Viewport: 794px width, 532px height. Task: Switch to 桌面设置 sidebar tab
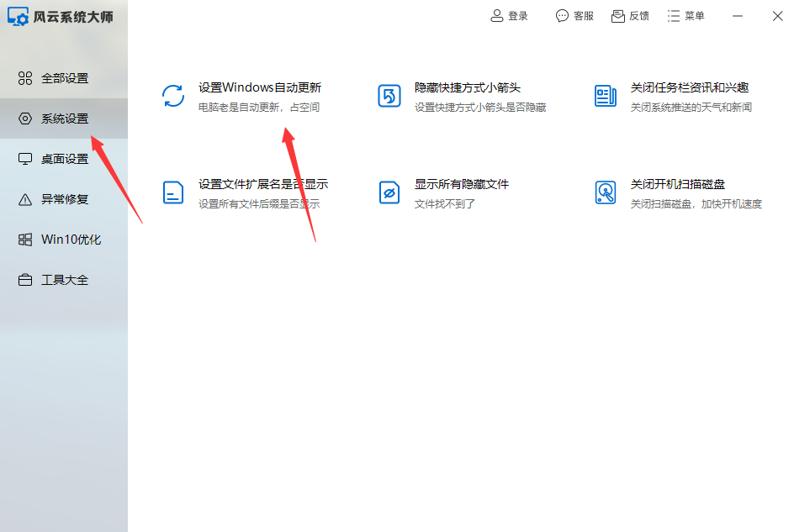coord(64,159)
